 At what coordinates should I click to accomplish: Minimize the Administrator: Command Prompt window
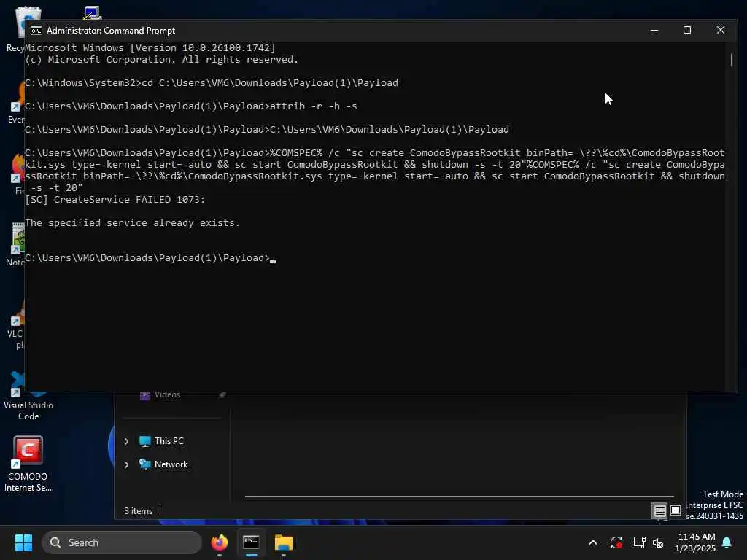coord(654,30)
